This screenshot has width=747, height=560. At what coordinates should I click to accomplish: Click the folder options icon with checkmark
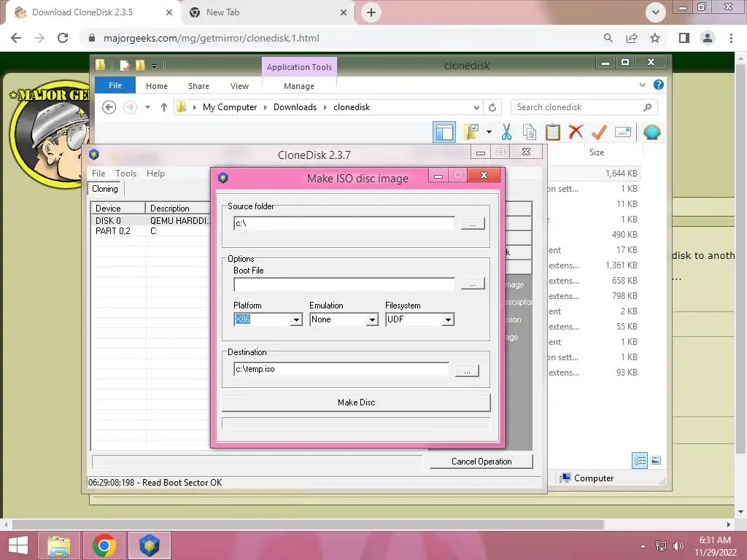pos(472,132)
